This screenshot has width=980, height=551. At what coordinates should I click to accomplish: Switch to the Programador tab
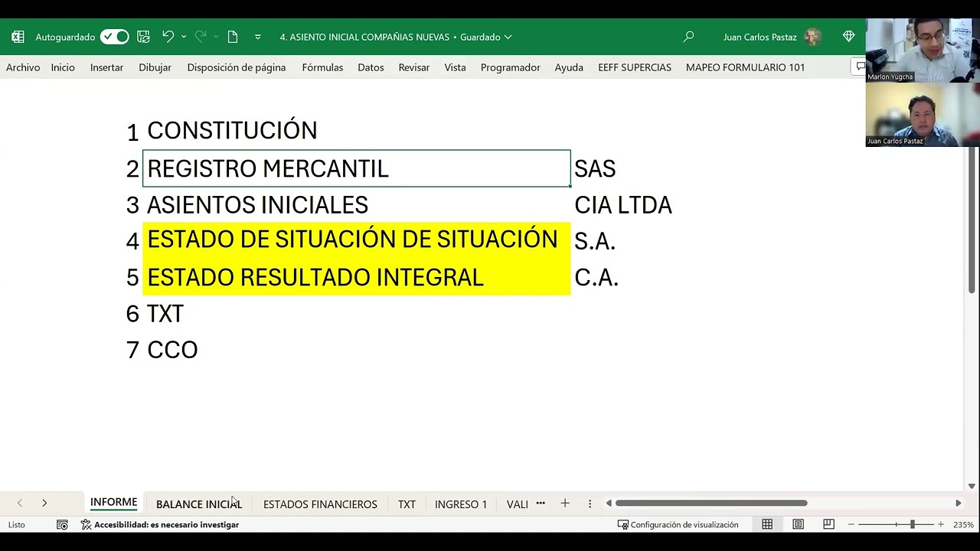tap(511, 67)
